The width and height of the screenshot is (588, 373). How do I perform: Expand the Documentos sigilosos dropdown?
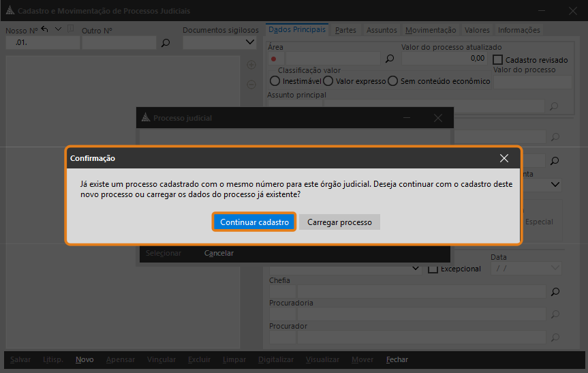250,42
